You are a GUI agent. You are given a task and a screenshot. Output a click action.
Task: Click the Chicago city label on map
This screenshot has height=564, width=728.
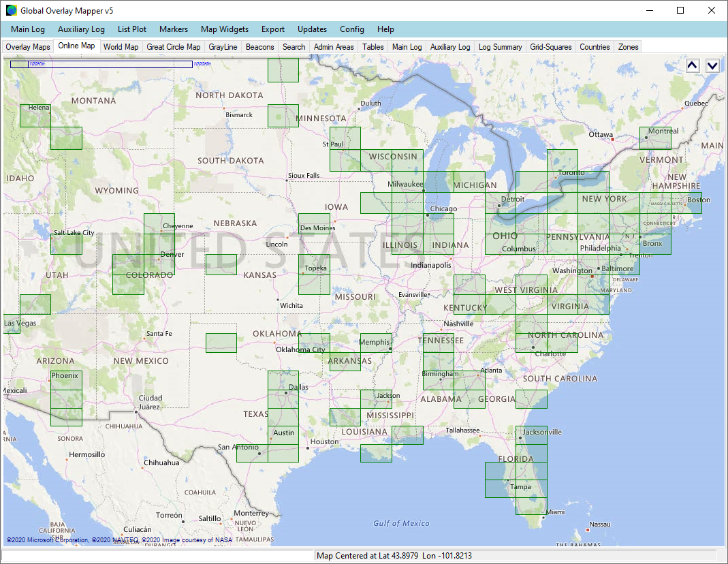point(443,209)
